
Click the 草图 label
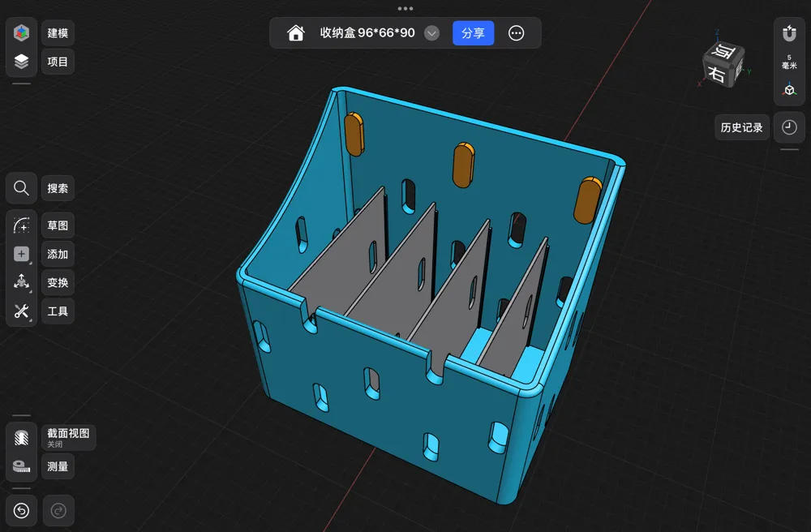pyautogui.click(x=58, y=225)
